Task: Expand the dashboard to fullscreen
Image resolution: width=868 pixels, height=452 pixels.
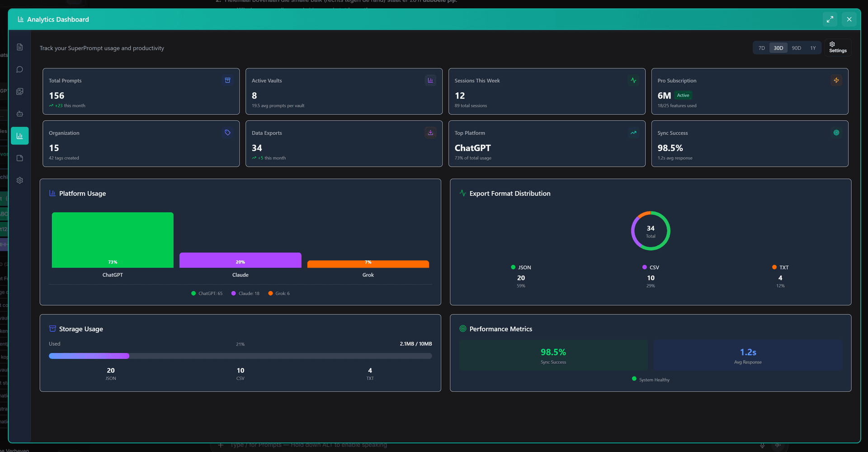Action: click(830, 19)
